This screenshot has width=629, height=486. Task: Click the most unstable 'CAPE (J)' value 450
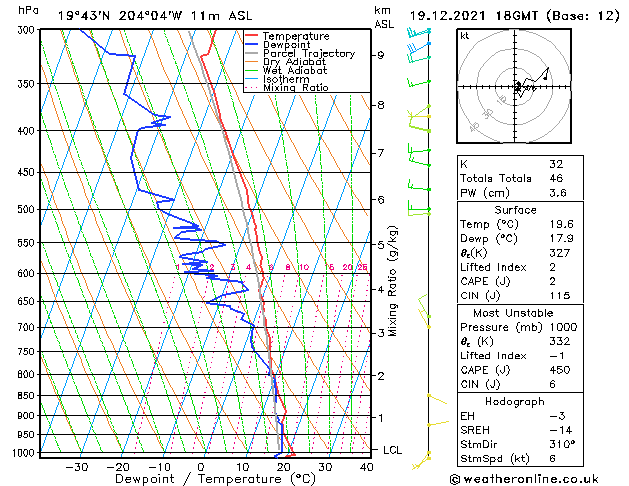[560, 370]
